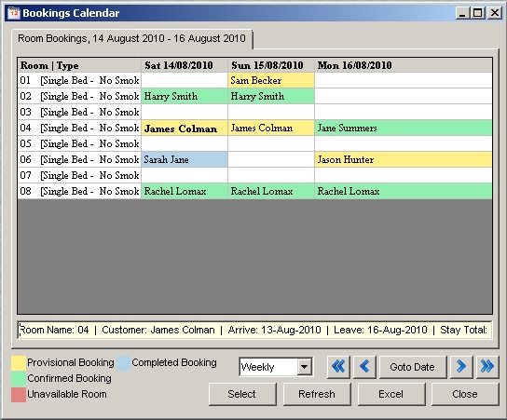Select the Room Bookings date range tab

tap(131, 39)
